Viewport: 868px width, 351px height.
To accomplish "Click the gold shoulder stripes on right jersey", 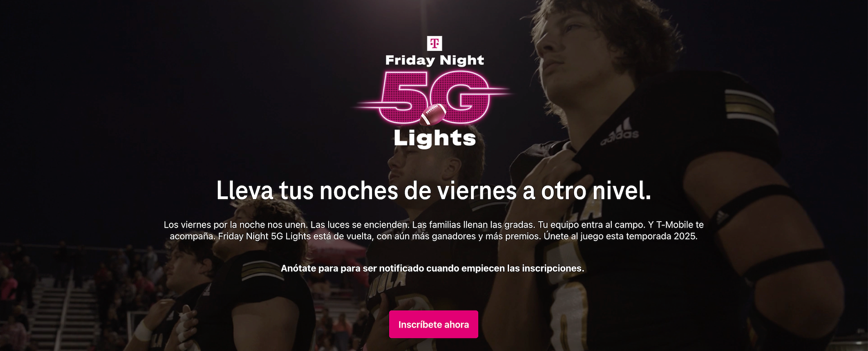I will coord(749,108).
